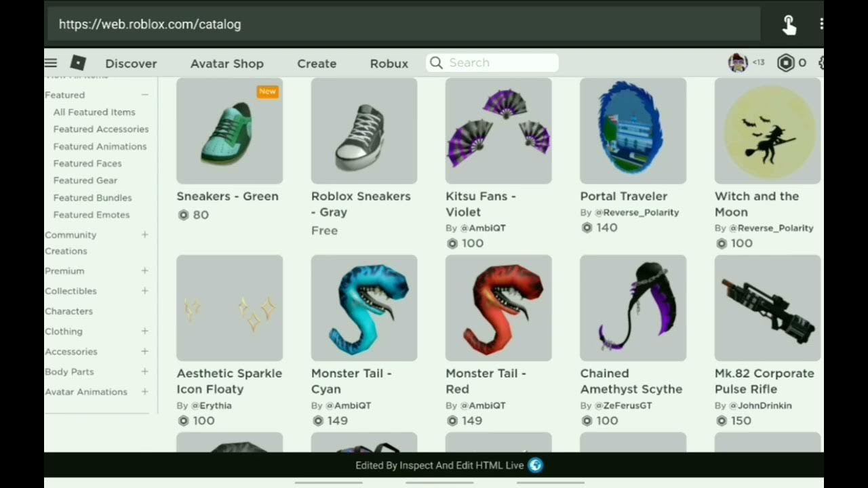Go to Avatar Shop
The width and height of the screenshot is (868, 488).
[x=226, y=63]
